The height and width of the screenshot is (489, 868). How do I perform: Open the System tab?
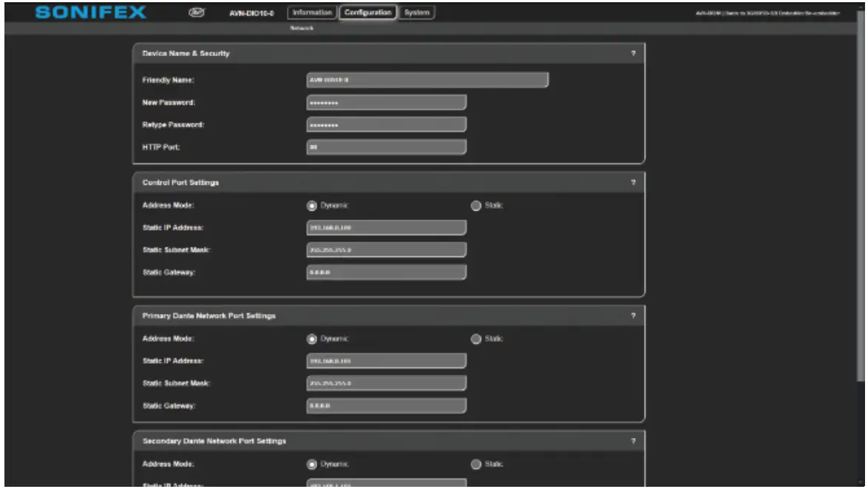pyautogui.click(x=417, y=13)
